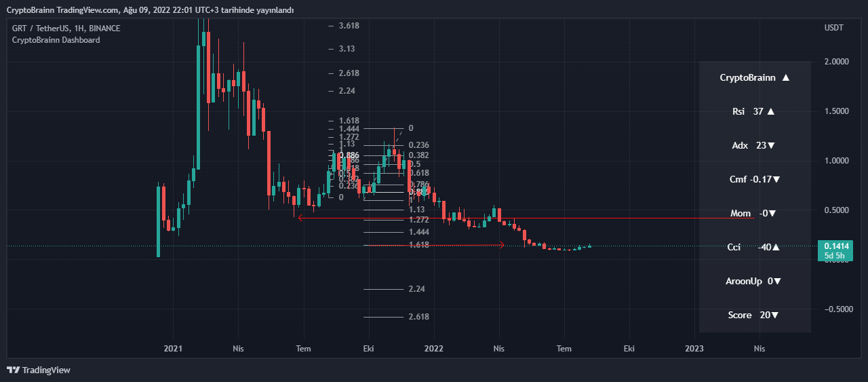The image size is (868, 382).
Task: Click the 0.618 Fibonacci retracement label
Action: click(419, 173)
